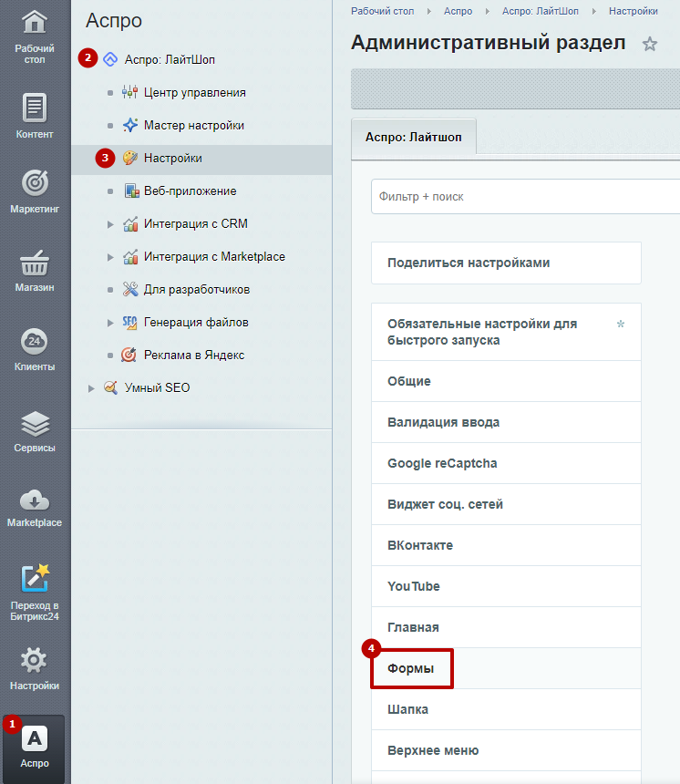This screenshot has height=784, width=680.
Task: Select Аспро: ЛайтШоп tree node
Action: tap(170, 59)
